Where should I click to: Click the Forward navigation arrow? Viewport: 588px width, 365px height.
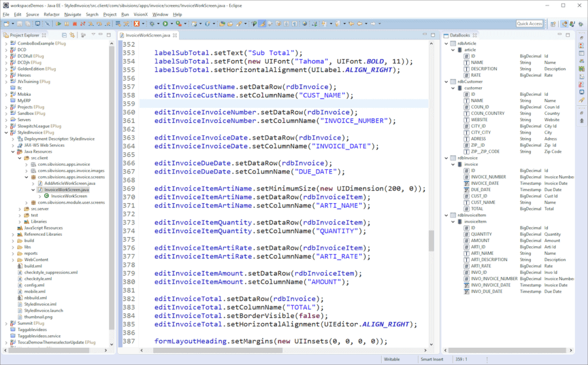(373, 24)
